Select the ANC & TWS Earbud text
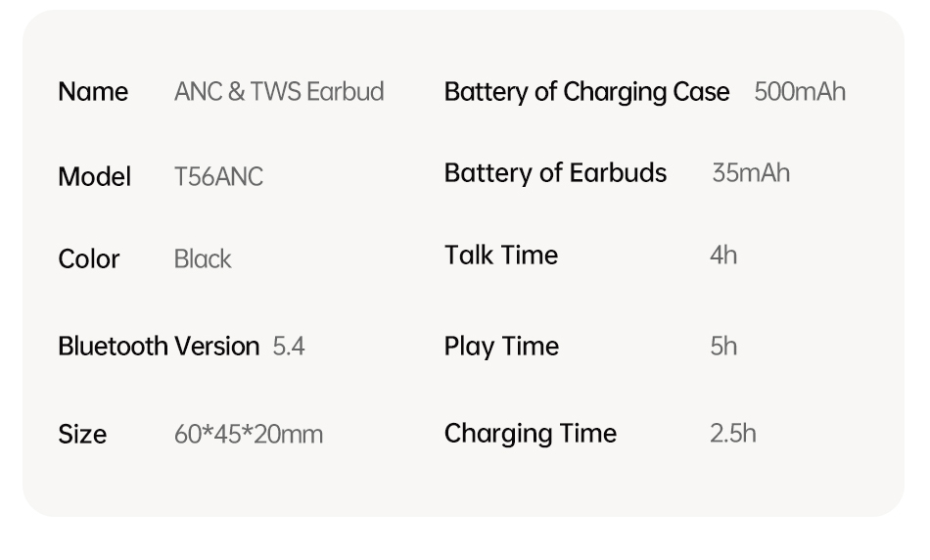The image size is (930, 560). [x=279, y=92]
